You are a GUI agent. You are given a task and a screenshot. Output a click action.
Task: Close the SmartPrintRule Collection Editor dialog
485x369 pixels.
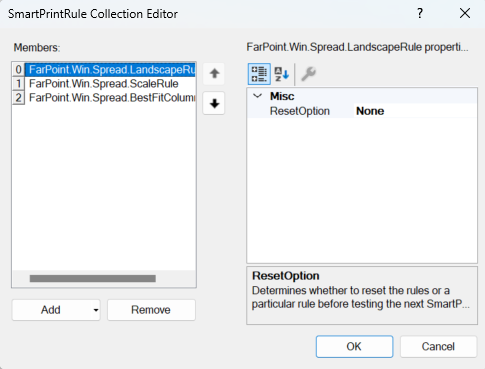465,14
